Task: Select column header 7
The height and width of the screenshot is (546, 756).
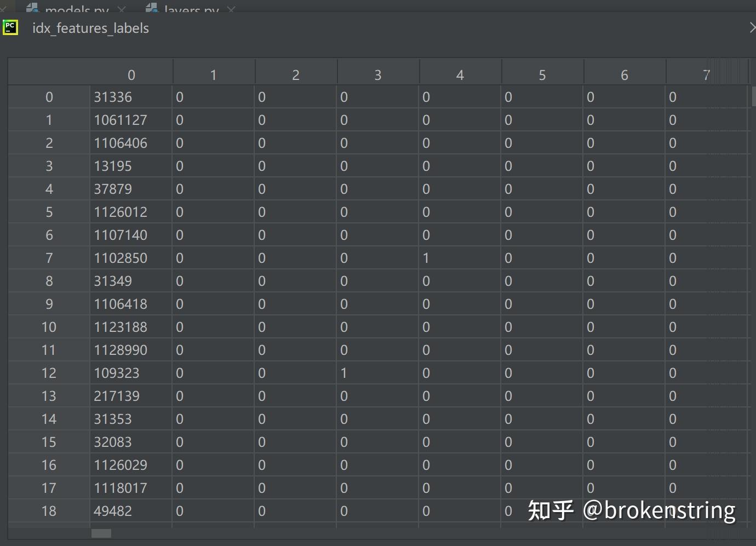Action: [706, 74]
